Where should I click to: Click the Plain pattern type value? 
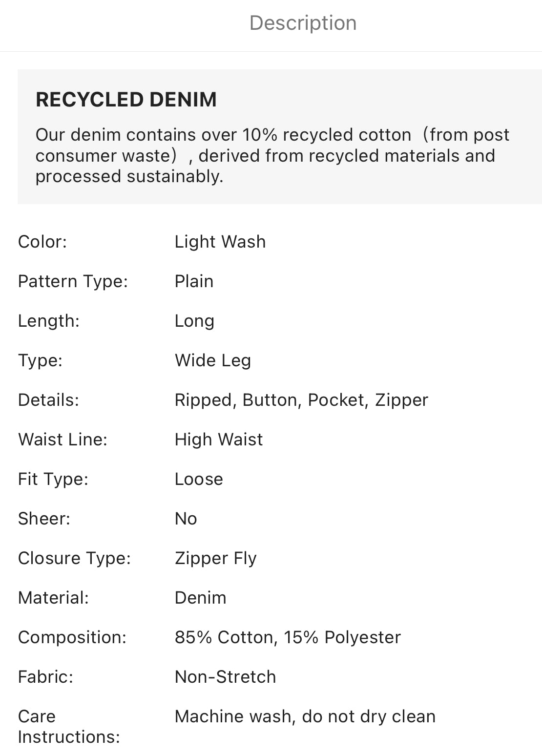pos(194,281)
